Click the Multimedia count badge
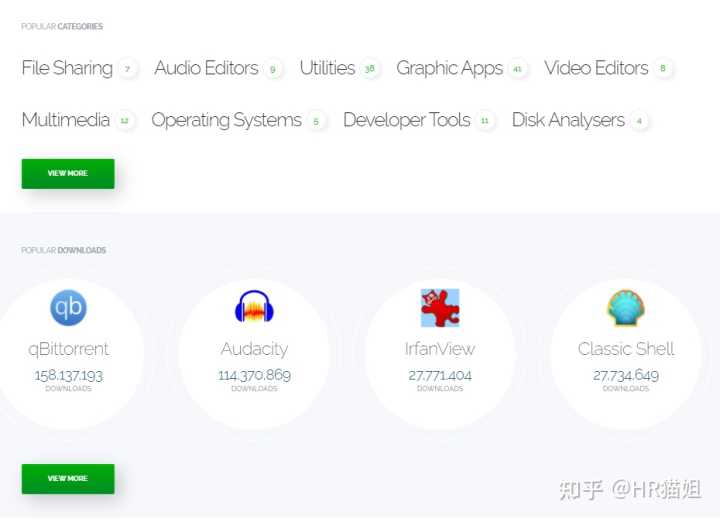720x519 pixels. pos(124,121)
